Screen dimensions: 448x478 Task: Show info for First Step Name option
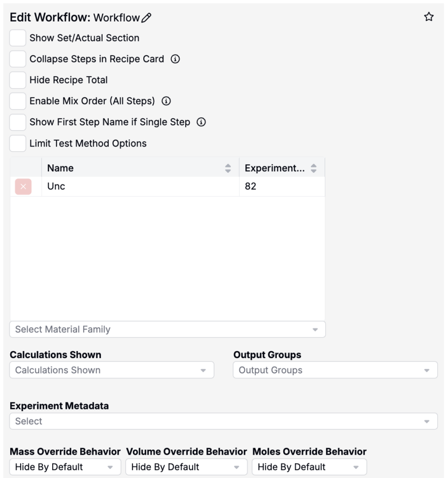point(201,122)
